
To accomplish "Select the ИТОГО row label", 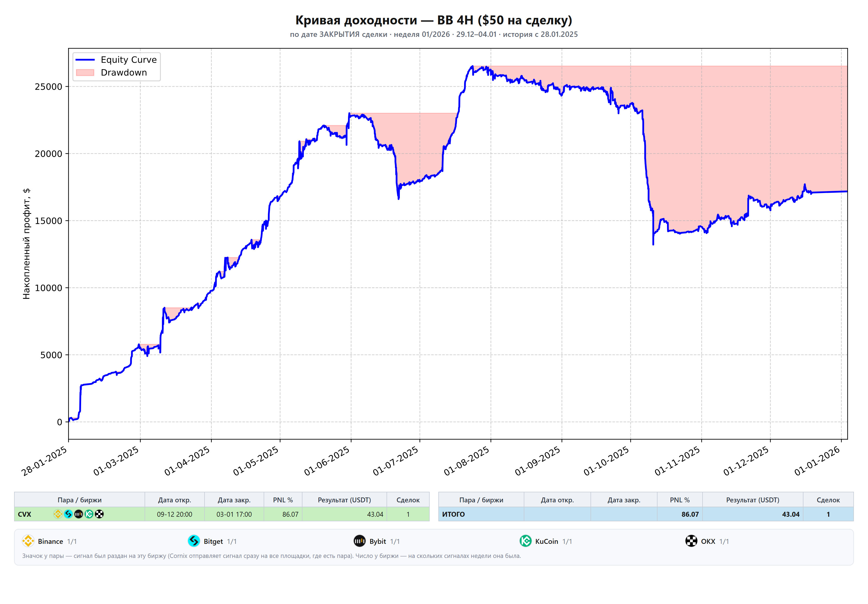I will [x=454, y=514].
